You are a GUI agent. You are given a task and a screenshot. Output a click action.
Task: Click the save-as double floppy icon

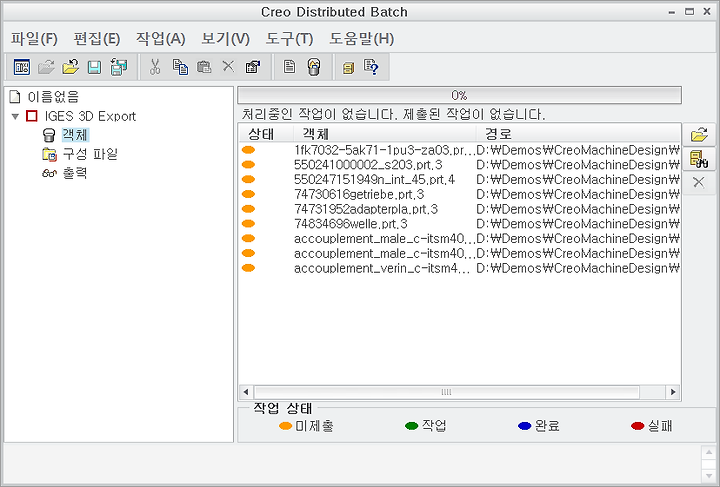pos(118,67)
